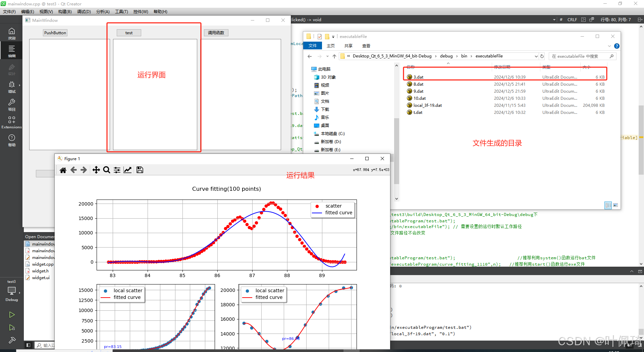Select the zoom-to-rectangle tool in Figure 1
This screenshot has height=352, width=644.
[x=106, y=170]
